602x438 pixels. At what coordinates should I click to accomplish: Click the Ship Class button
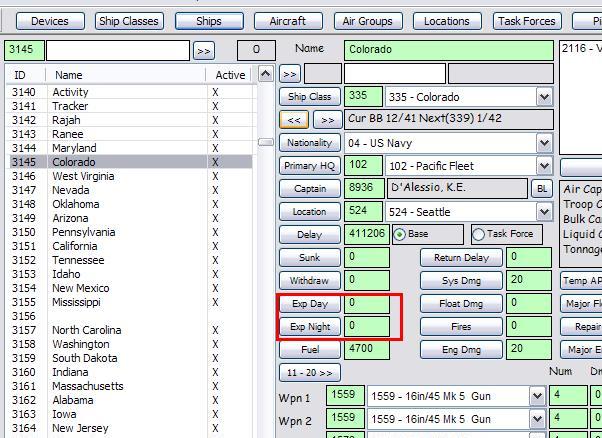[x=310, y=97]
